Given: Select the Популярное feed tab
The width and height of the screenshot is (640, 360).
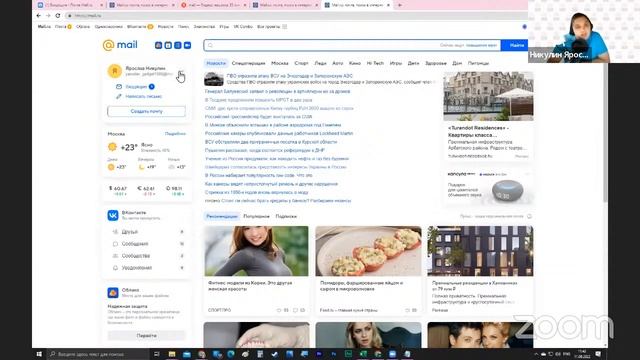Looking at the screenshot, I should [x=256, y=216].
